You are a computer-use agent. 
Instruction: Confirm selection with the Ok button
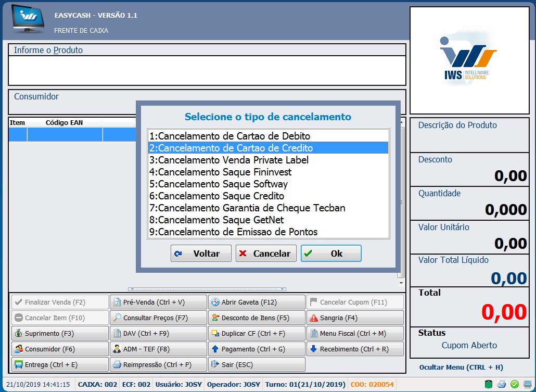[331, 254]
